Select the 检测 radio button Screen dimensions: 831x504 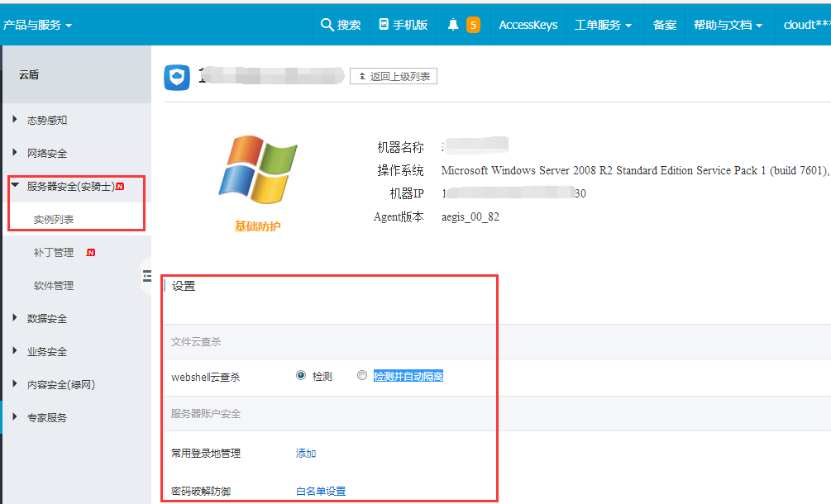click(301, 375)
